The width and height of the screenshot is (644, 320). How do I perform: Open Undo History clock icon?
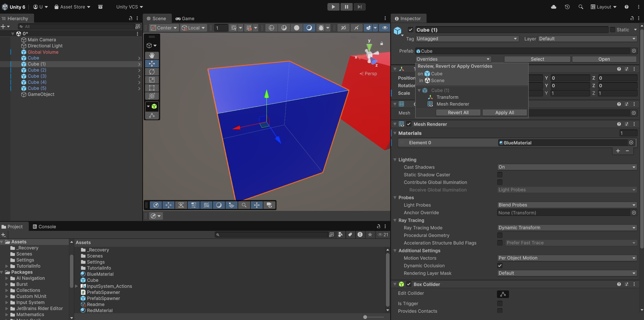coord(567,7)
